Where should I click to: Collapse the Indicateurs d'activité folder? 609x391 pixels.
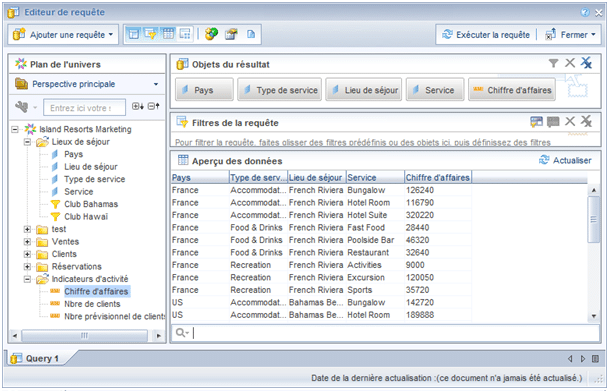[x=27, y=279]
